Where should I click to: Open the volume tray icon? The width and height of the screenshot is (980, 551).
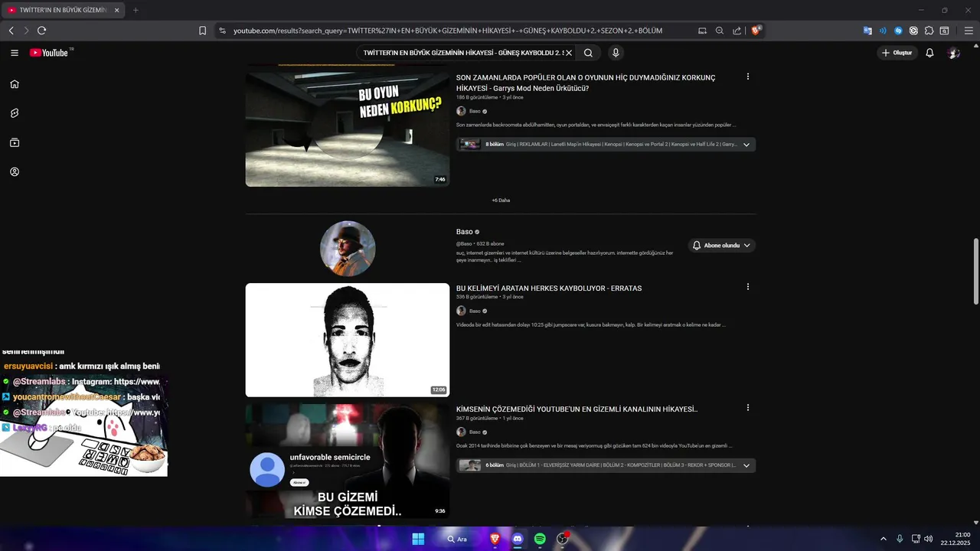[x=929, y=539]
